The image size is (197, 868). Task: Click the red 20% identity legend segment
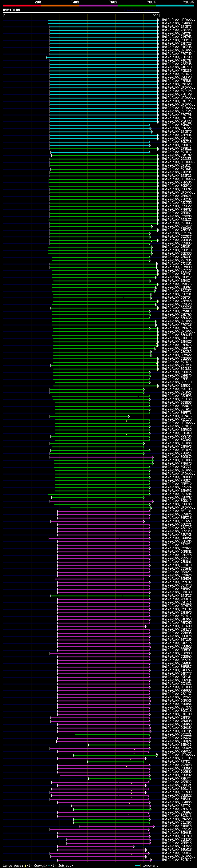(x=22, y=6)
